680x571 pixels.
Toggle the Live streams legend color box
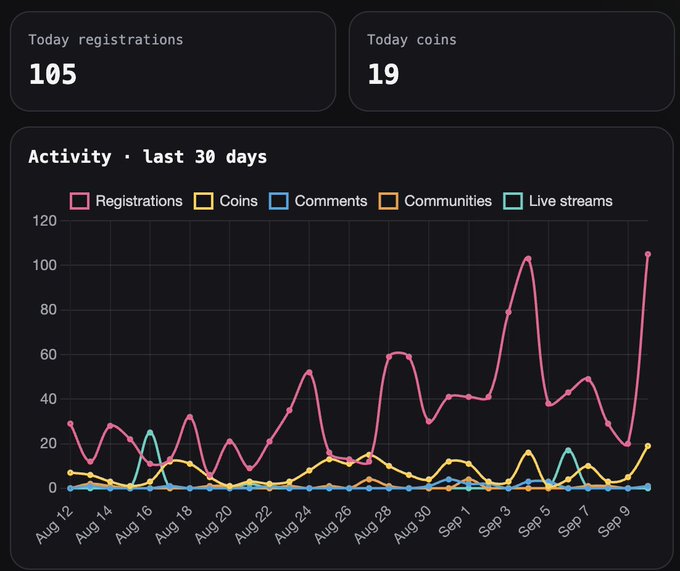coord(513,201)
